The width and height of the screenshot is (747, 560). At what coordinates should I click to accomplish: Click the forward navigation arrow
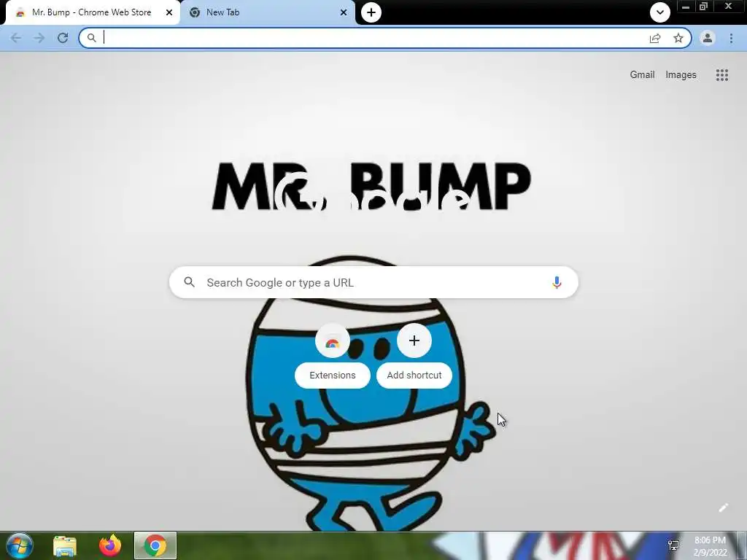point(39,38)
